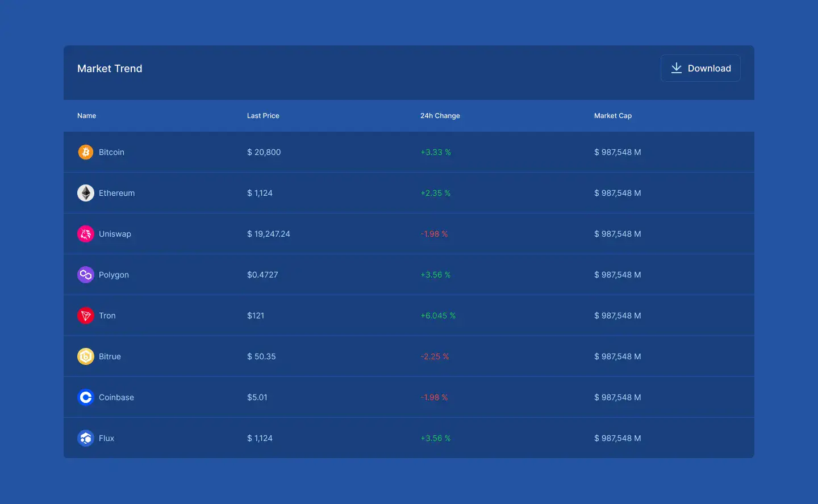Click the 24h Change column header
The width and height of the screenshot is (818, 504).
point(440,116)
